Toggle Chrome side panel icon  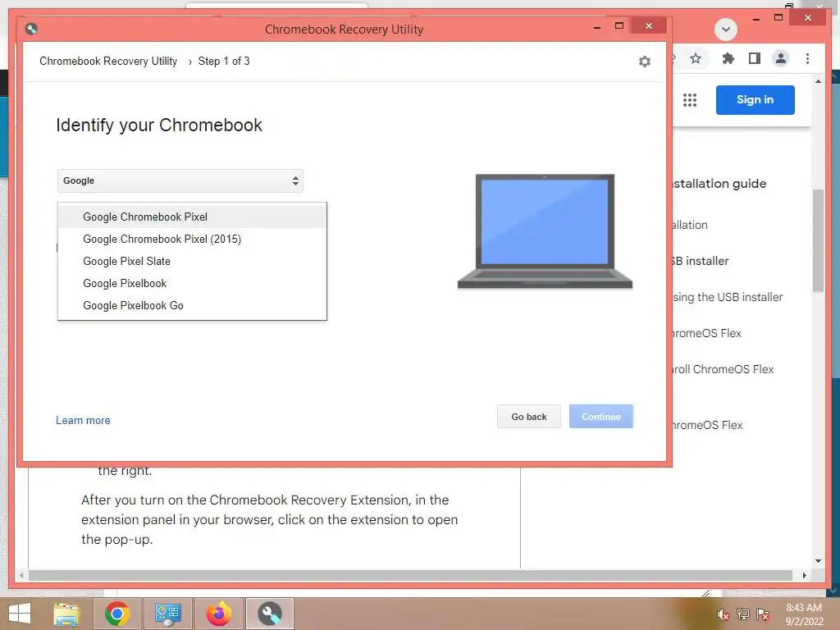(755, 58)
